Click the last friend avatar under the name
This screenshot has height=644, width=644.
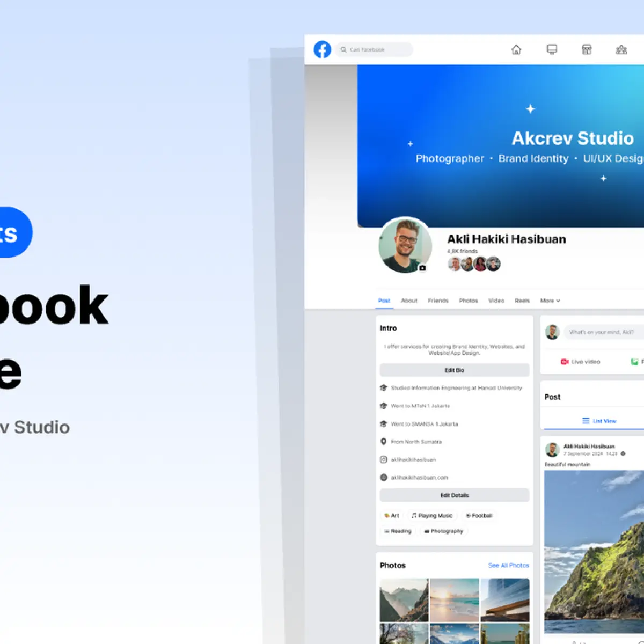coord(493,264)
